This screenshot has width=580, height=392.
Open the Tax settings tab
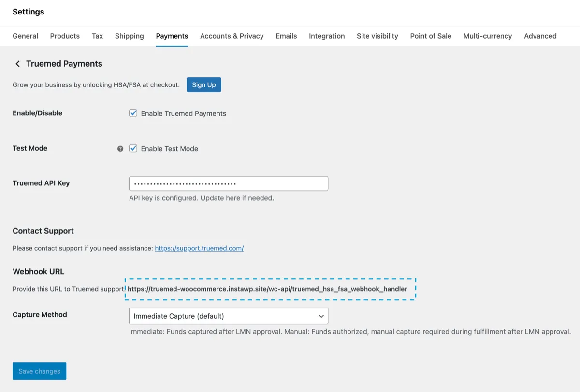point(97,36)
